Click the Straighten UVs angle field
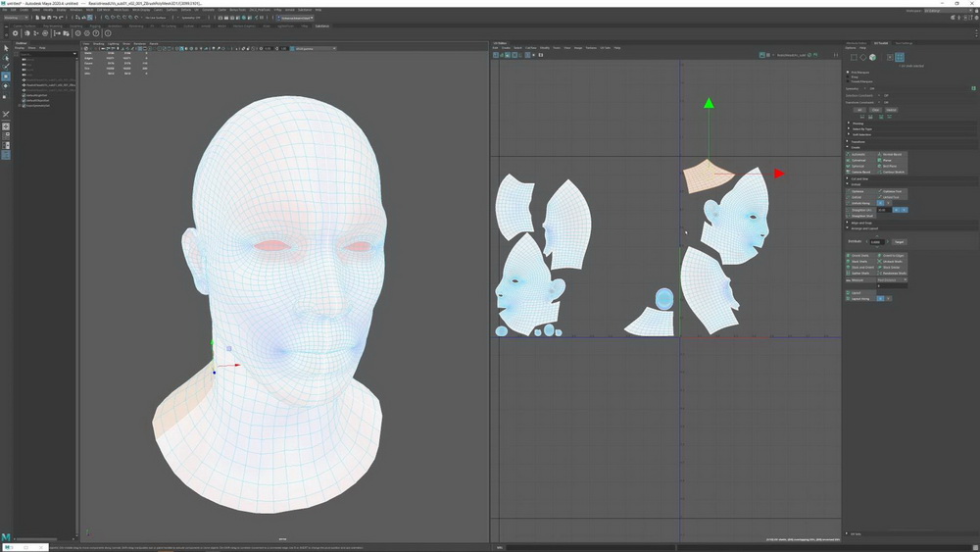 [x=884, y=210]
